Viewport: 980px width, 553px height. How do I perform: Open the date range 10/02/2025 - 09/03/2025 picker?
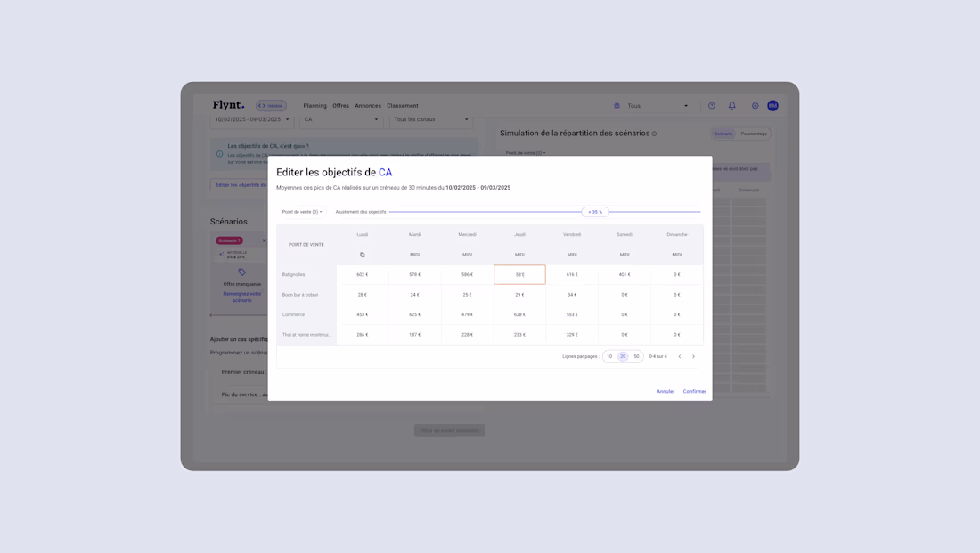pos(249,119)
